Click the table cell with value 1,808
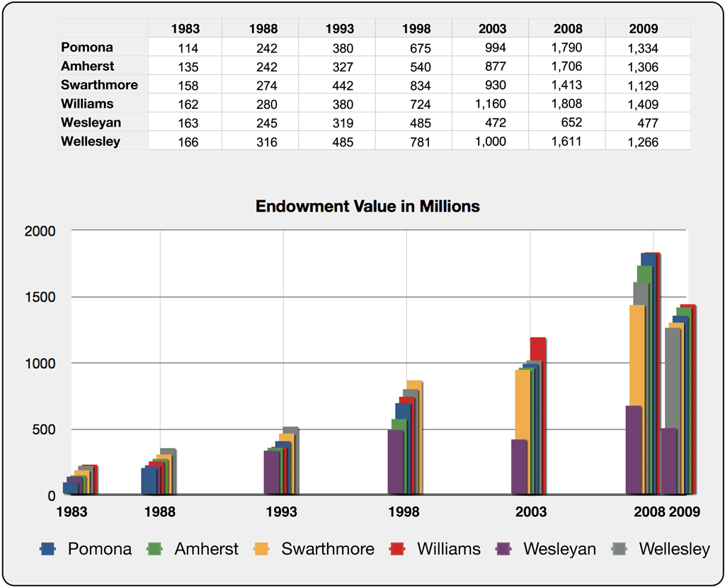 pyautogui.click(x=567, y=104)
